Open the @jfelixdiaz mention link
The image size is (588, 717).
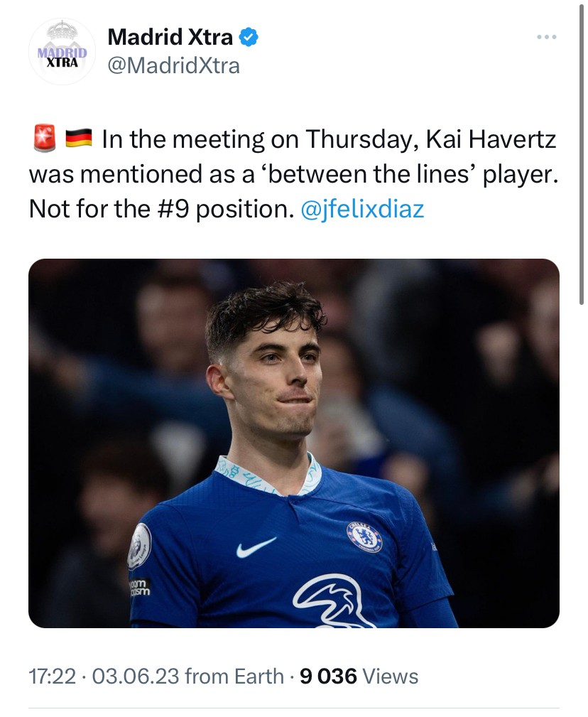362,210
